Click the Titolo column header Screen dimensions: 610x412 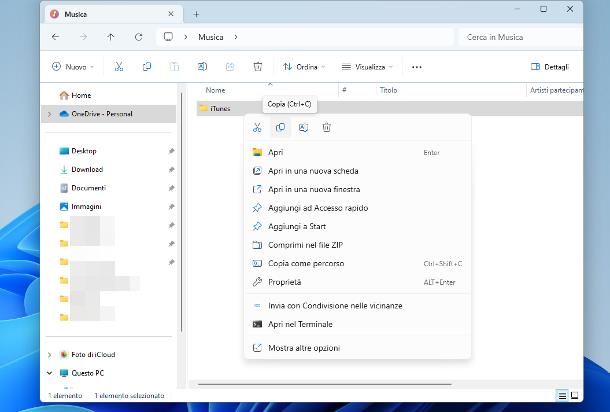click(450, 90)
